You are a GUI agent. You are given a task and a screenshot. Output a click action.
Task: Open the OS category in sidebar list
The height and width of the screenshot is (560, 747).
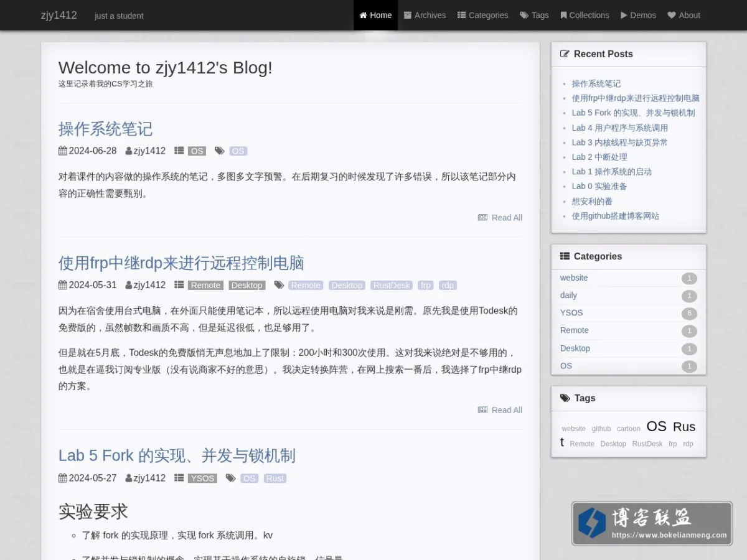click(x=566, y=365)
